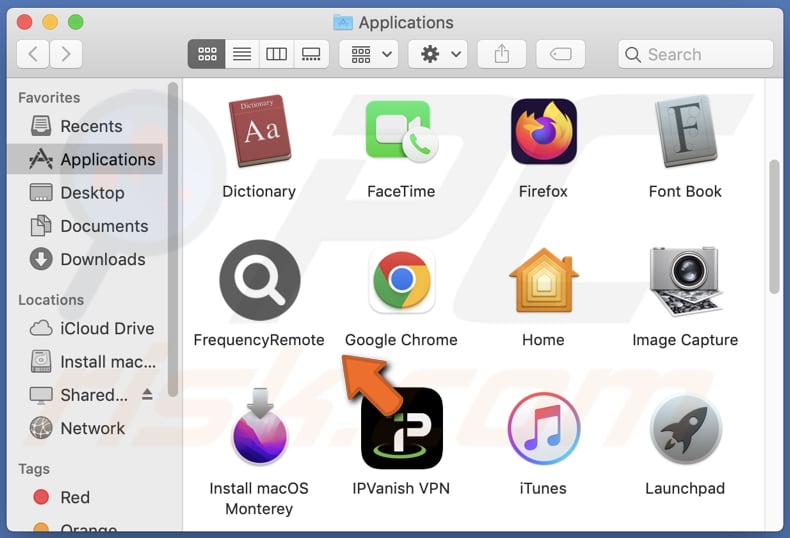This screenshot has height=538, width=790.
Task: Click the Edit Tags toolbar button
Action: pos(560,54)
